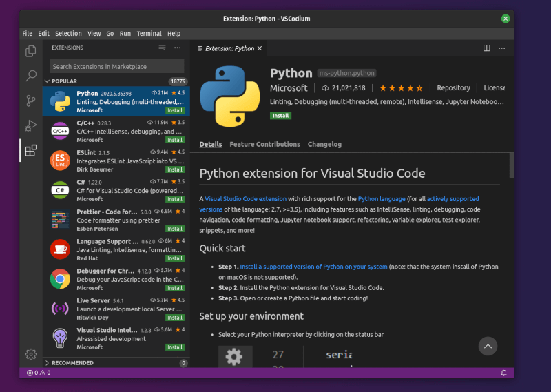Viewport: 551px width, 392px height.
Task: Click the split editor icon
Action: (487, 48)
